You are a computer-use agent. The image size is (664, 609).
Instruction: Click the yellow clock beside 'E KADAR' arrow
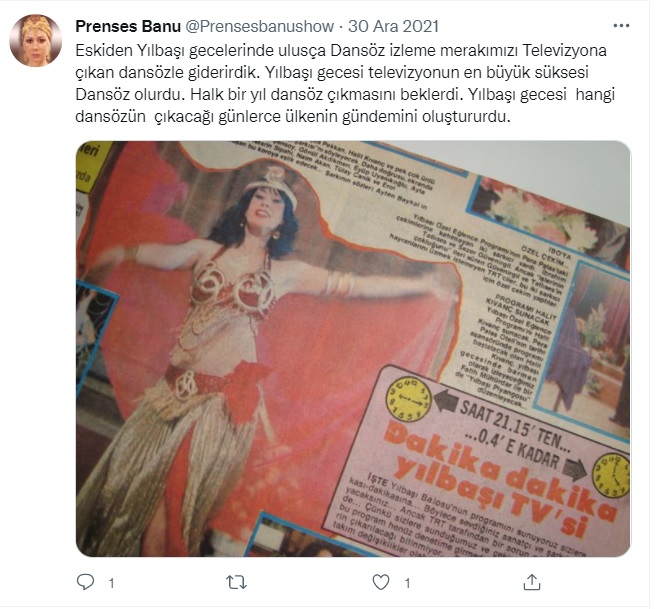611,475
